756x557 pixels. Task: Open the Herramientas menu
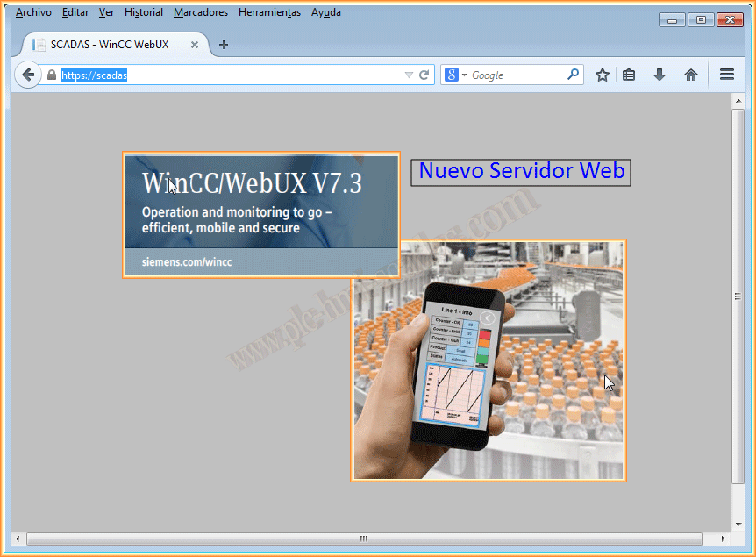tap(269, 12)
